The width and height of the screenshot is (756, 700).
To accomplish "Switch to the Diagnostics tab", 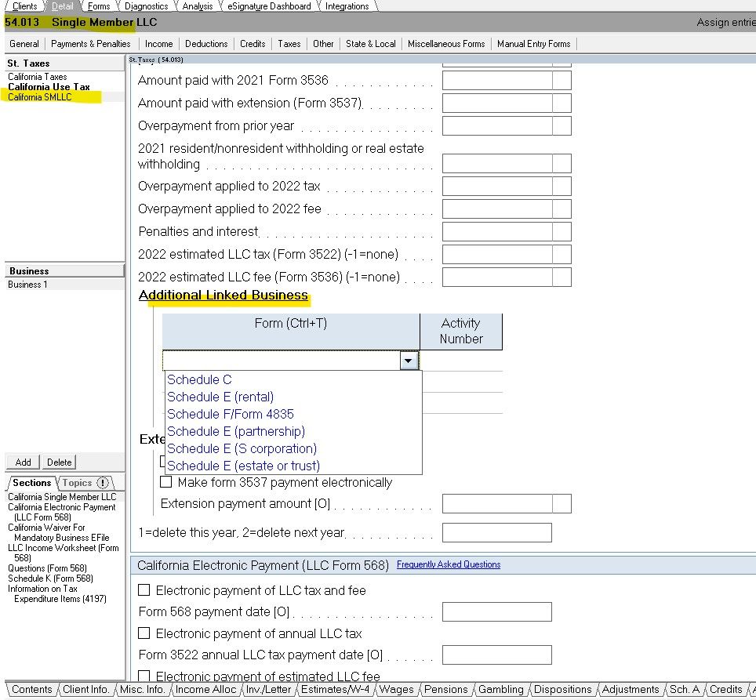I will (146, 6).
